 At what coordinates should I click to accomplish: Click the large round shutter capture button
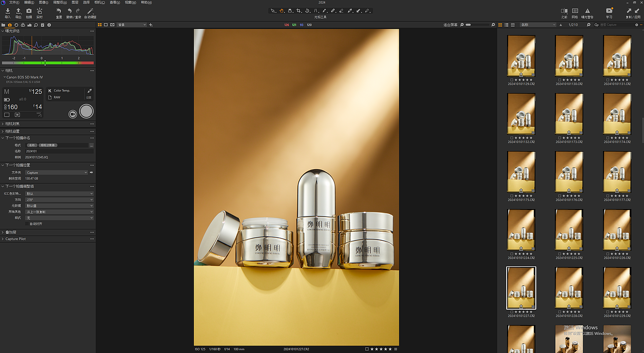(87, 111)
